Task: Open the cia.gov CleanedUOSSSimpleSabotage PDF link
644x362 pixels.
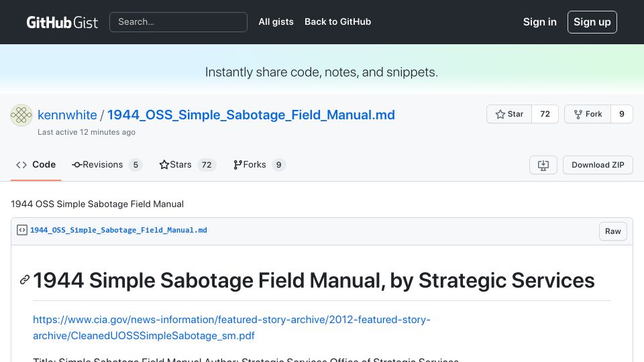Action: tap(231, 328)
